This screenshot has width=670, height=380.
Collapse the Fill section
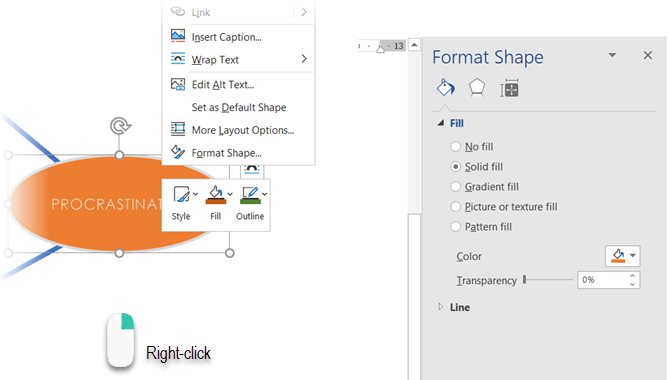click(441, 123)
